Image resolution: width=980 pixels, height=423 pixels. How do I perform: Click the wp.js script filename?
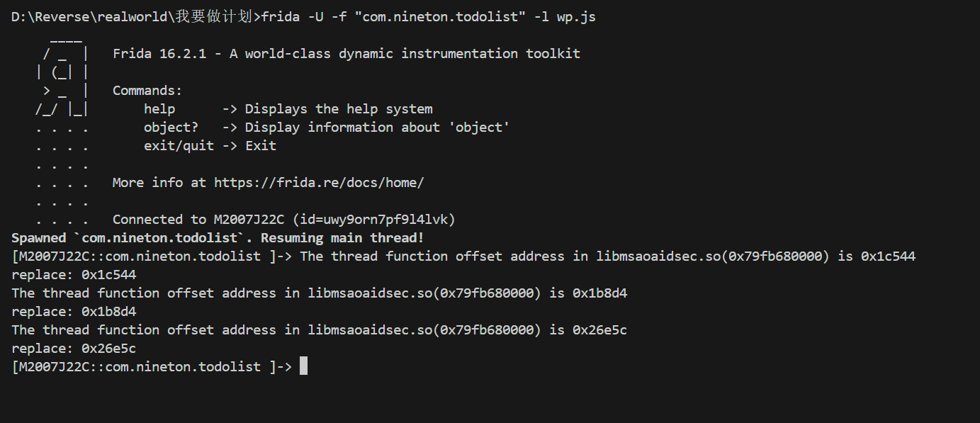(576, 17)
